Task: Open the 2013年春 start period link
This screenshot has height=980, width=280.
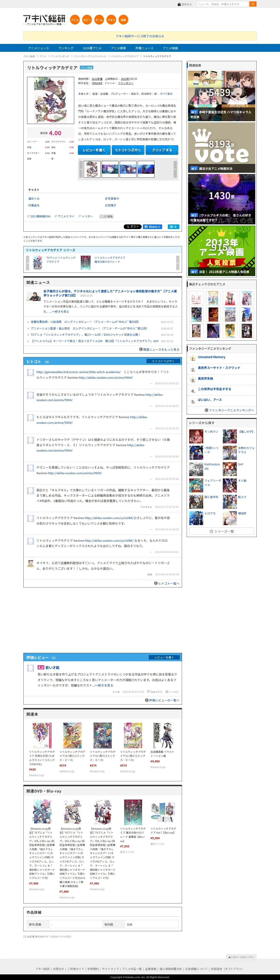Action: (97, 79)
